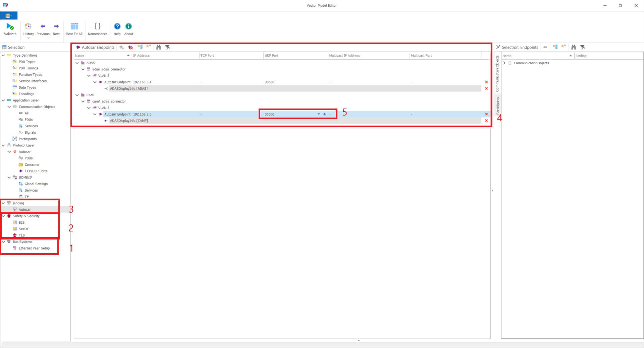This screenshot has height=348, width=644.
Task: Switch to the Communication Objects vertical tab
Action: pyautogui.click(x=498, y=74)
